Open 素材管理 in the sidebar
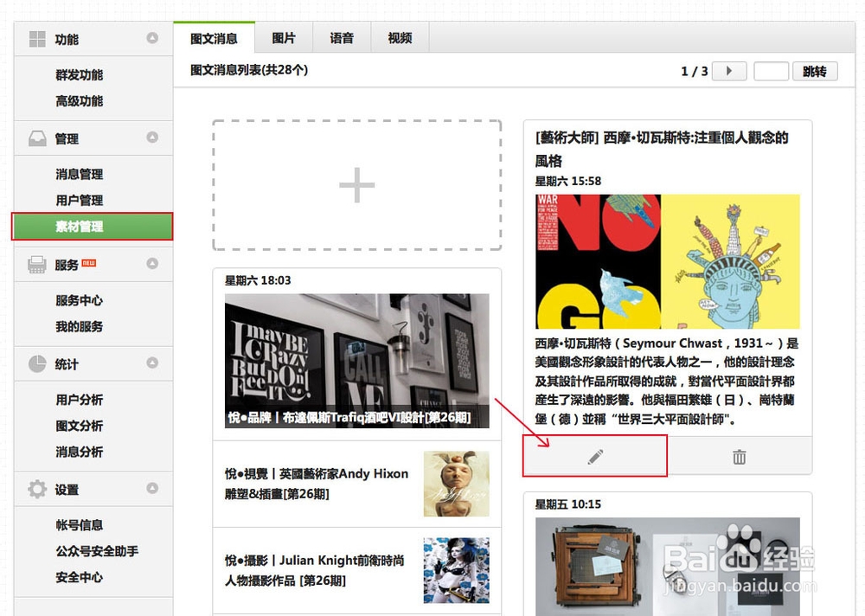Image resolution: width=865 pixels, height=616 pixels. [x=92, y=226]
